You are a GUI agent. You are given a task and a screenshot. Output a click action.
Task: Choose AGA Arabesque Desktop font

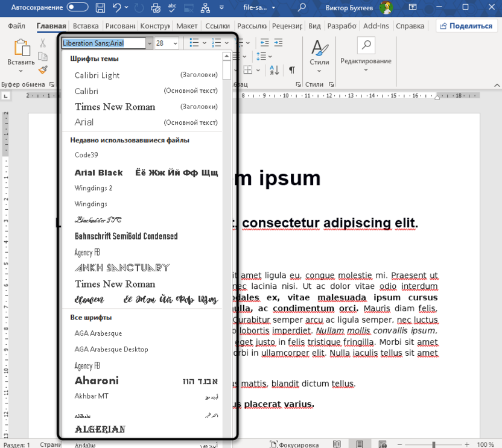coord(142,349)
